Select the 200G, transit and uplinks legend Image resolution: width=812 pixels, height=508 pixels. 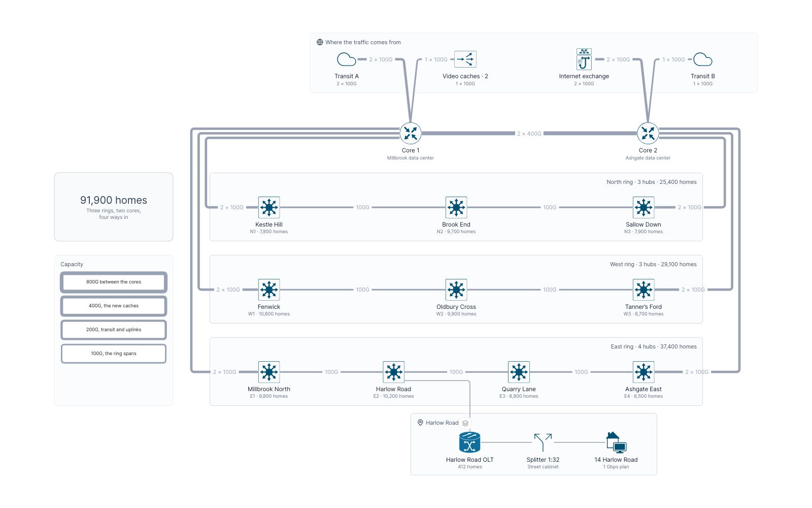(114, 330)
